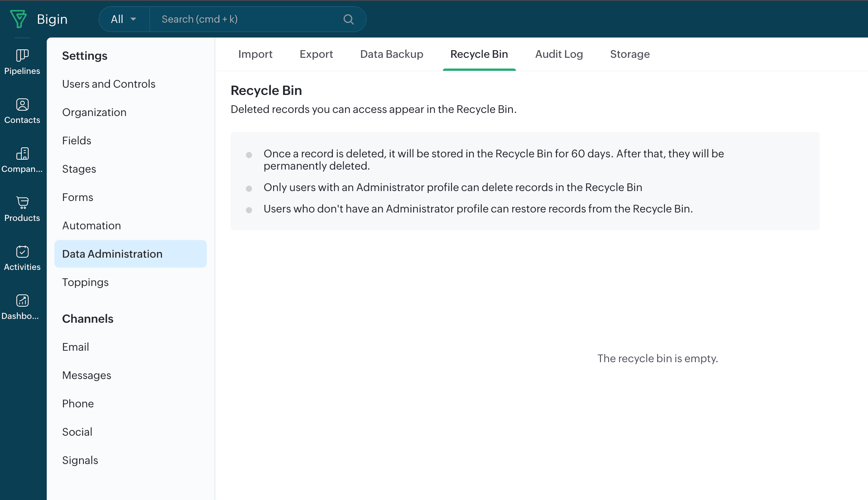Open the Dashboards chart icon

pos(22,301)
